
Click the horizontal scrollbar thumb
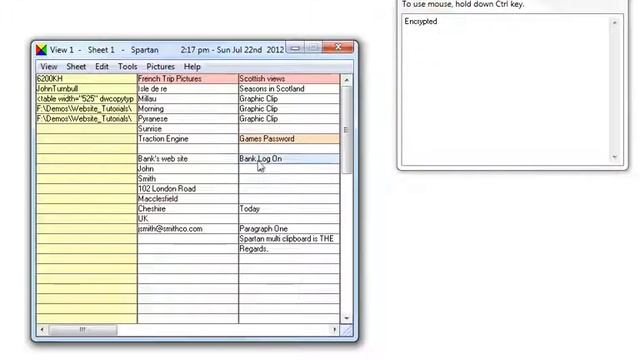point(83,329)
